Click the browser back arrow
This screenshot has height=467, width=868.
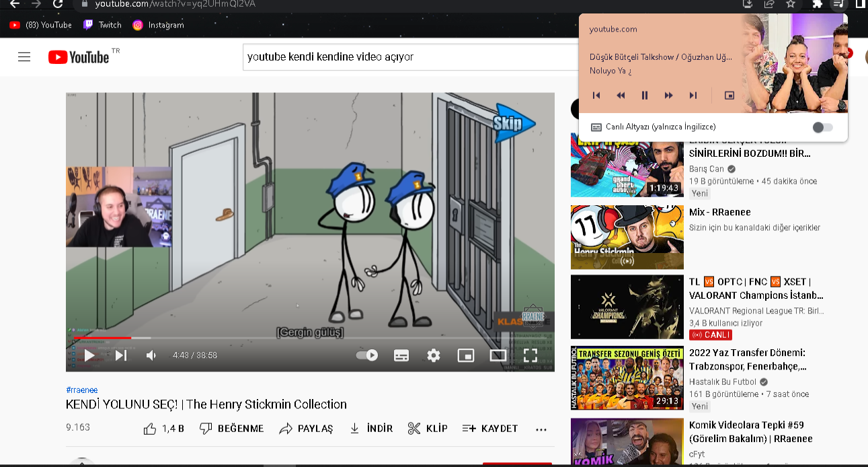[14, 4]
